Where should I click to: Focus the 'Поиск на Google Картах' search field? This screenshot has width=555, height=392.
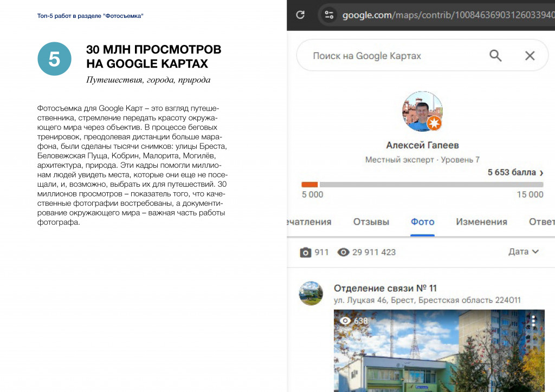[367, 56]
